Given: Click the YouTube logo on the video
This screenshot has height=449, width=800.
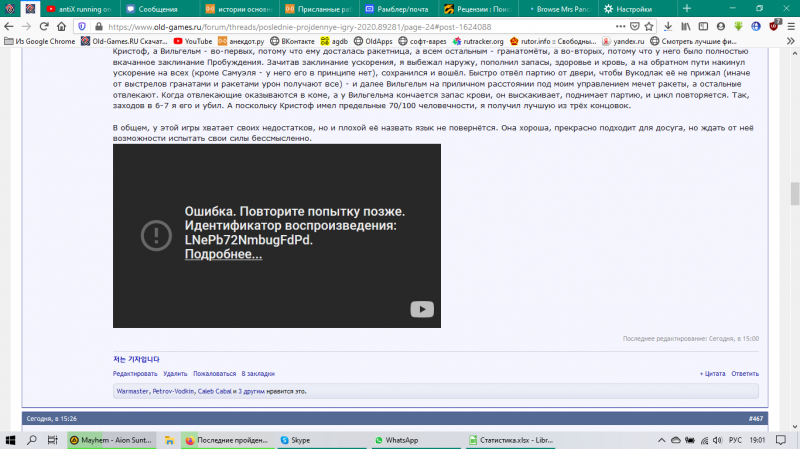Looking at the screenshot, I should coord(422,309).
